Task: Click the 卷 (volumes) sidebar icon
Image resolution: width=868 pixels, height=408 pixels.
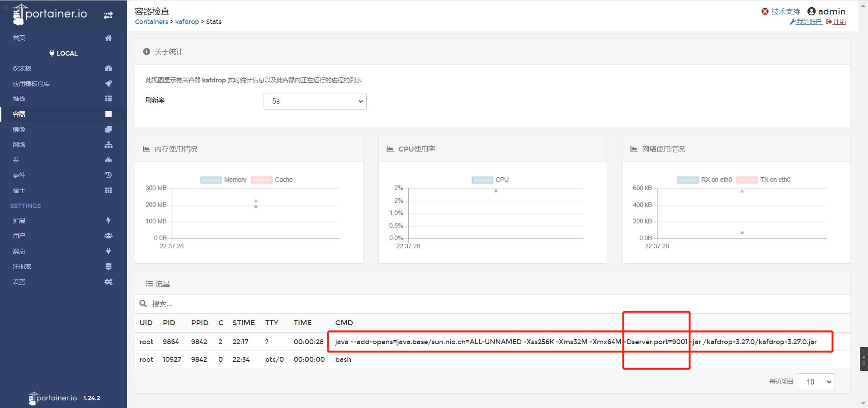Action: point(108,160)
